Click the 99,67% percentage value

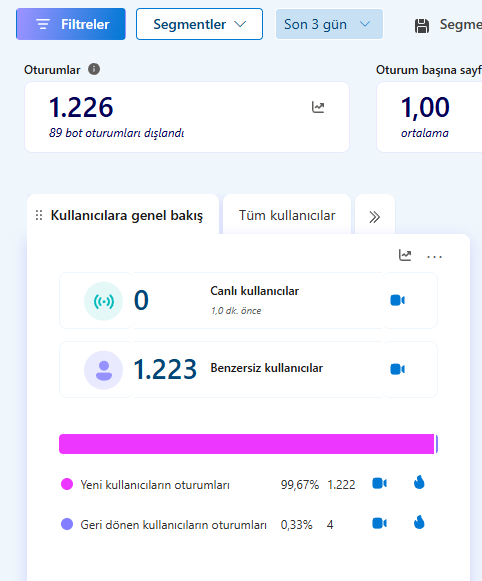pyautogui.click(x=300, y=485)
